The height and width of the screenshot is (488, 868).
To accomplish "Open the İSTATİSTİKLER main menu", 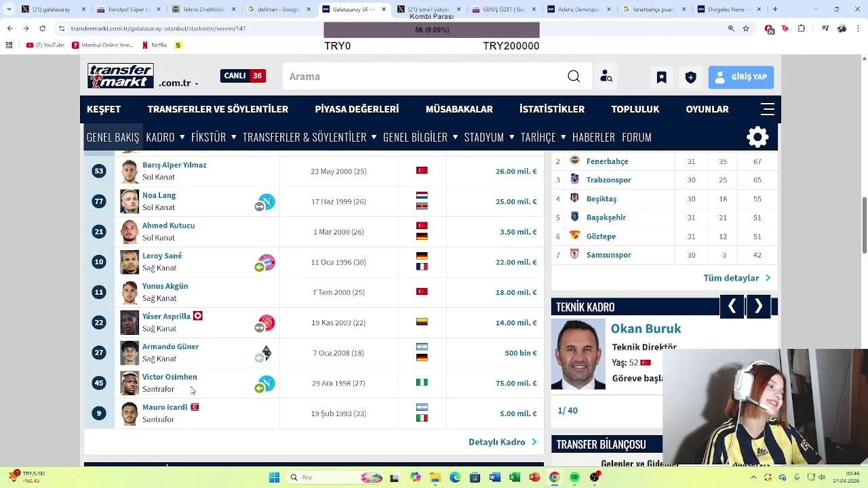I will (x=552, y=109).
